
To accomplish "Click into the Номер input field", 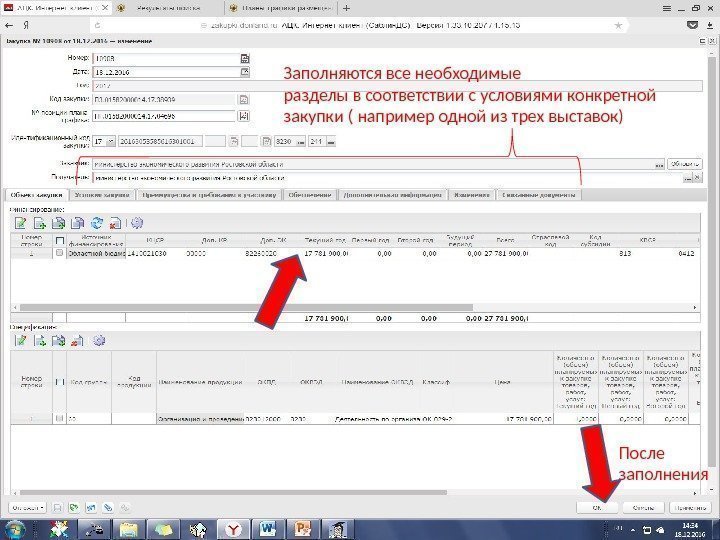I will [x=166, y=59].
